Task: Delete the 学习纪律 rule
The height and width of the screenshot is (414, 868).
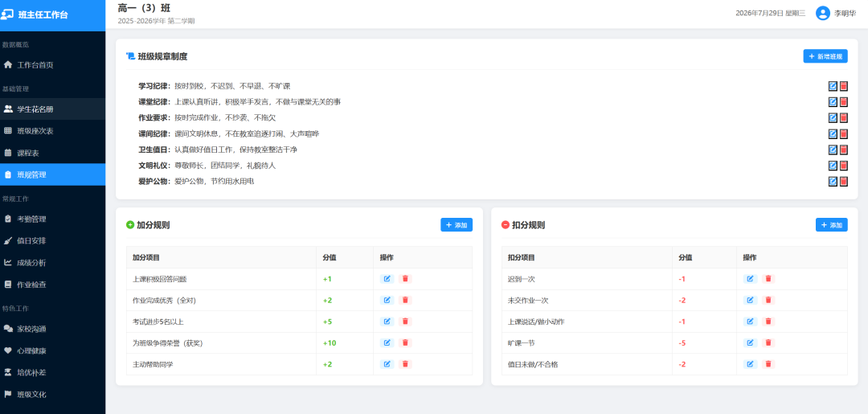Action: tap(844, 86)
